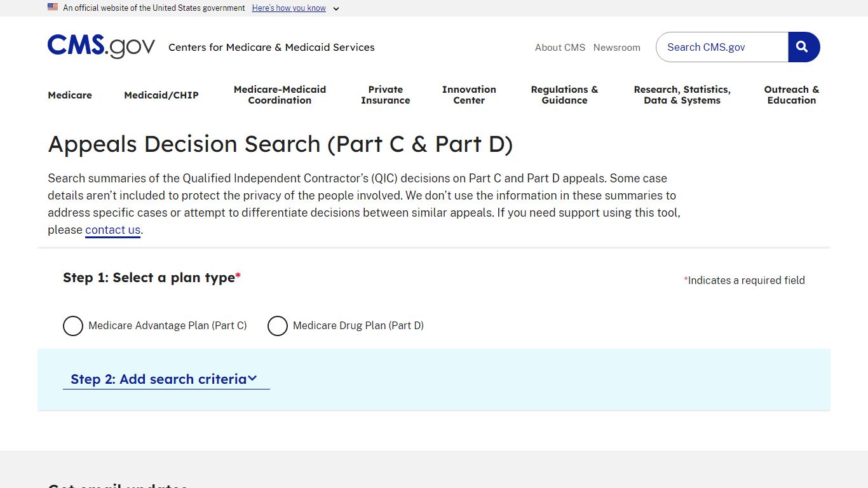The width and height of the screenshot is (868, 488).
Task: Visit the Newsroom link
Action: click(x=617, y=48)
